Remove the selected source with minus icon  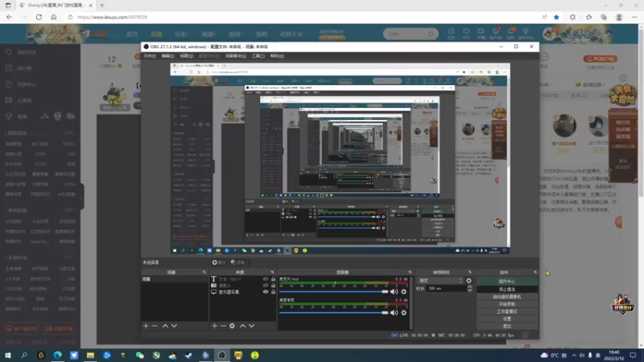224,326
